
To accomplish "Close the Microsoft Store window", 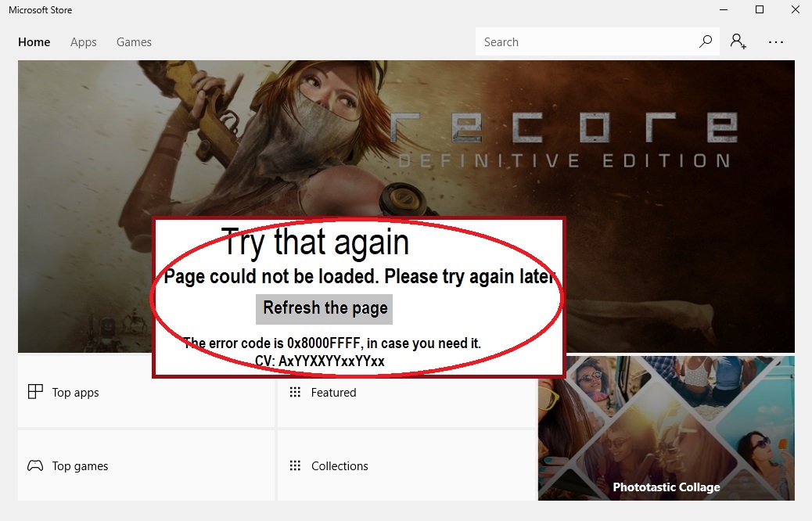I will click(x=796, y=10).
